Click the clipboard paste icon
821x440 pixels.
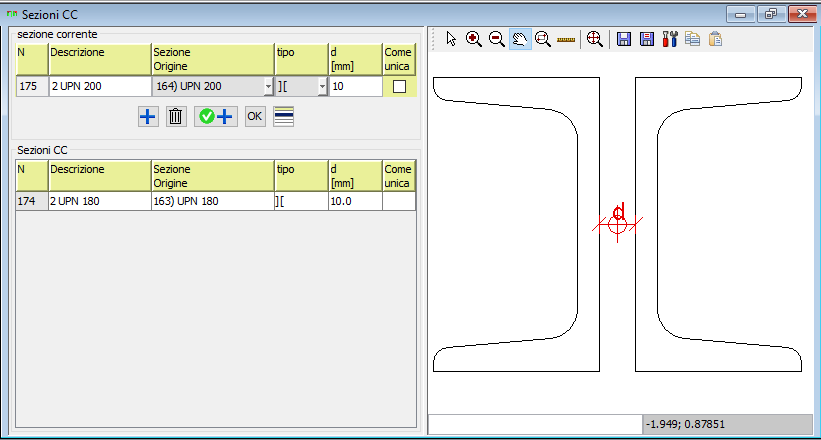[715, 39]
